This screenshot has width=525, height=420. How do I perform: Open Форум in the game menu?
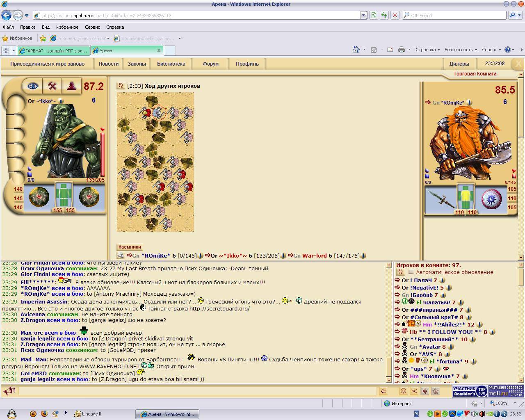pos(210,64)
